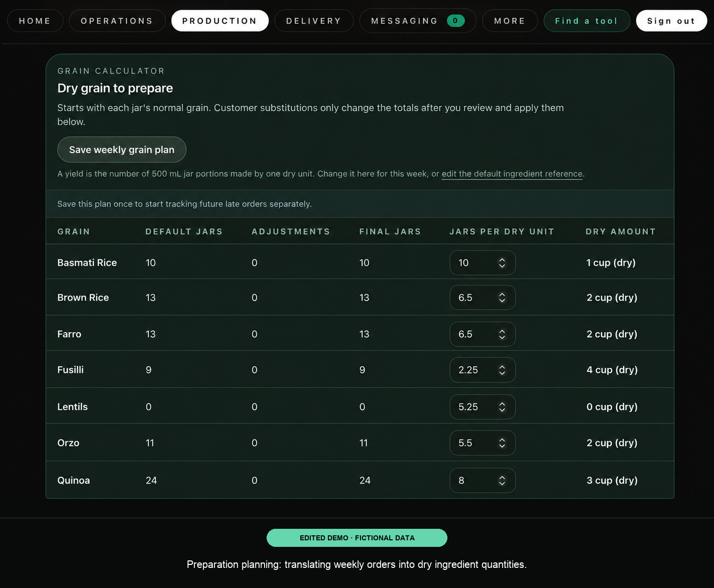Click the Orzo jars per unit stepper arrows
The image size is (714, 588).
click(502, 443)
